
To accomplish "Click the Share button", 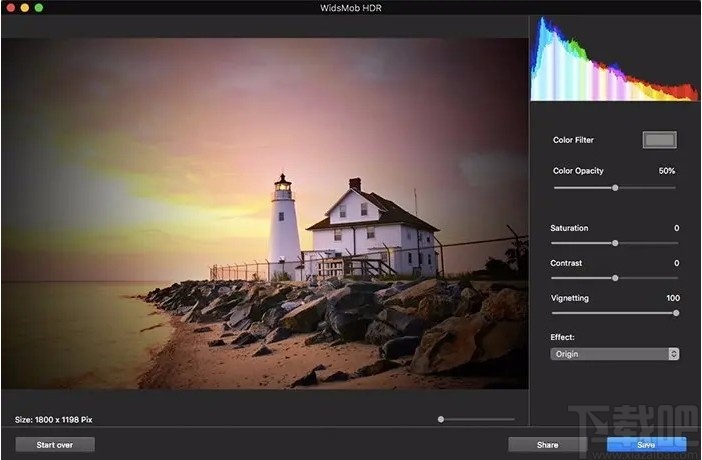I will coord(547,445).
